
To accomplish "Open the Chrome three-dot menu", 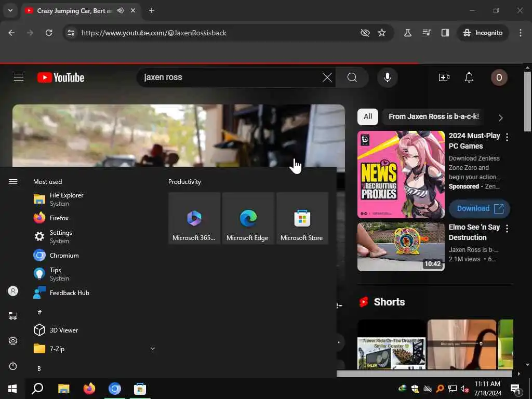I will click(x=521, y=33).
